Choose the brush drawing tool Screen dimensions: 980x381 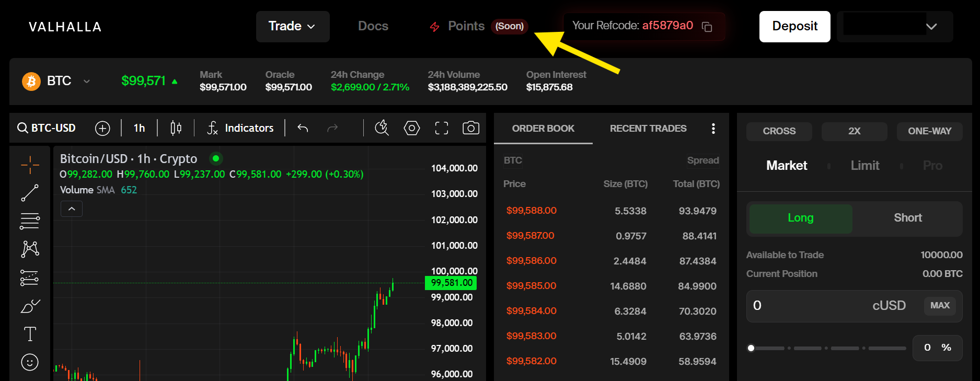coord(30,306)
